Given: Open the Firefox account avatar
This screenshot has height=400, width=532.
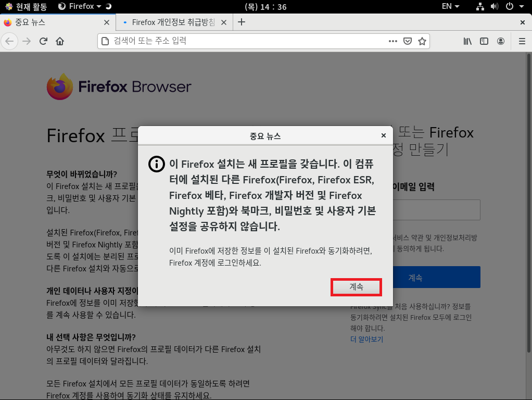Looking at the screenshot, I should click(501, 41).
